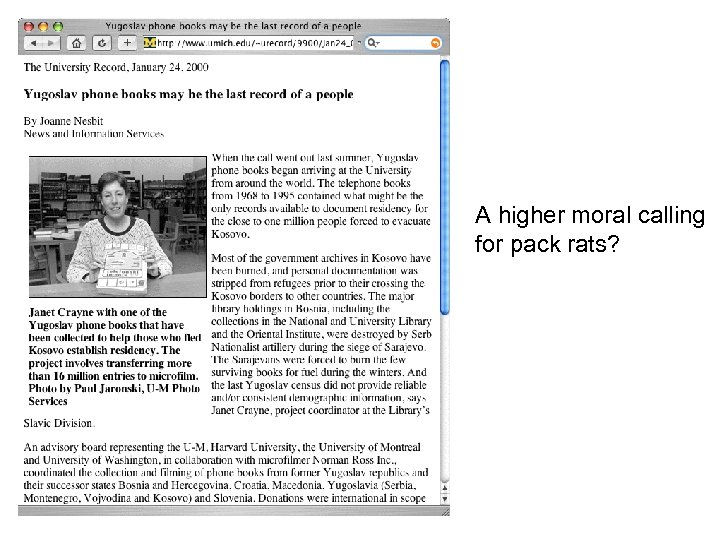Click the scrollbar up arrow

pos(444,488)
